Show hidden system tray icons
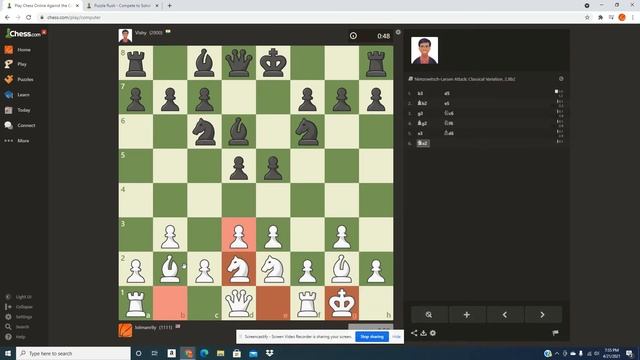 click(x=557, y=353)
